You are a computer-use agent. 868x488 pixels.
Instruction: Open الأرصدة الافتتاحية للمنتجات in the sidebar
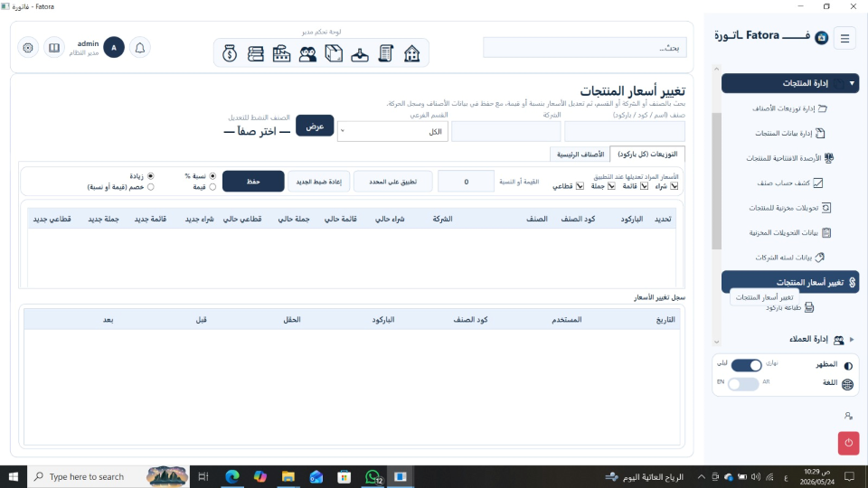point(790,158)
